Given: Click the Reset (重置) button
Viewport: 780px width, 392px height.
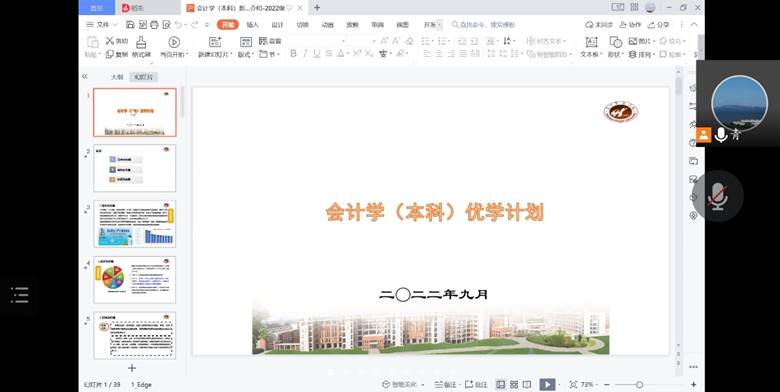Looking at the screenshot, I should pos(270,41).
